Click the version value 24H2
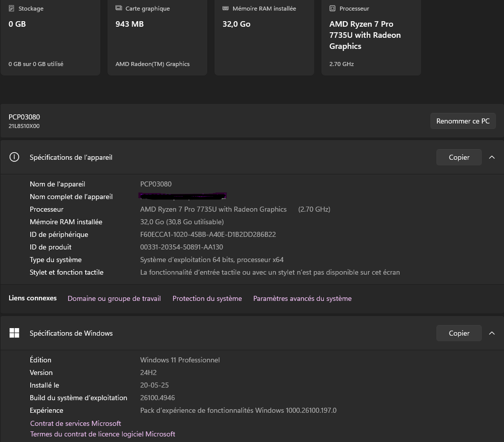504x442 pixels. (x=148, y=372)
